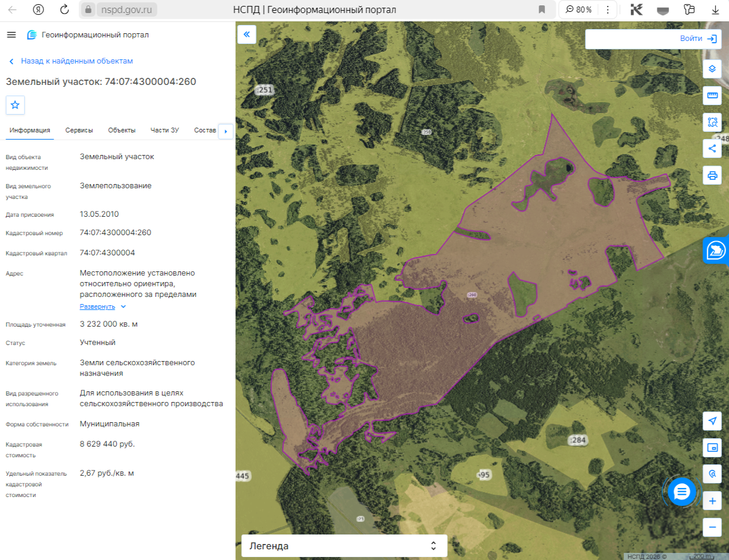
Task: Add land plot to favorites with star
Action: (x=15, y=105)
